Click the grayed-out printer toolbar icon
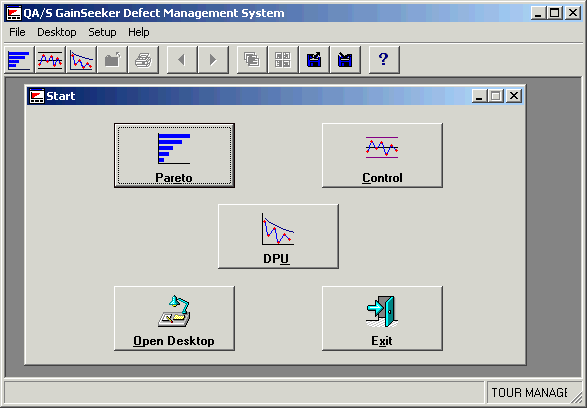Viewport: 587px width, 408px height. tap(143, 60)
